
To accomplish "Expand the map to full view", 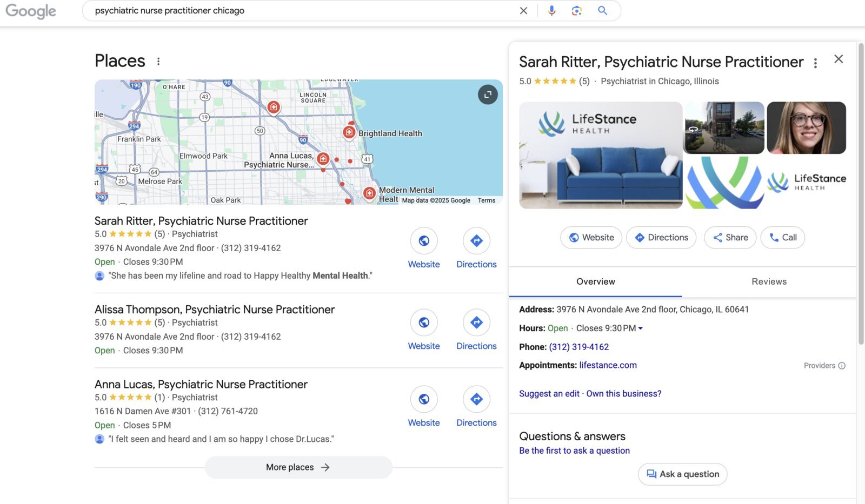I will coord(488,95).
